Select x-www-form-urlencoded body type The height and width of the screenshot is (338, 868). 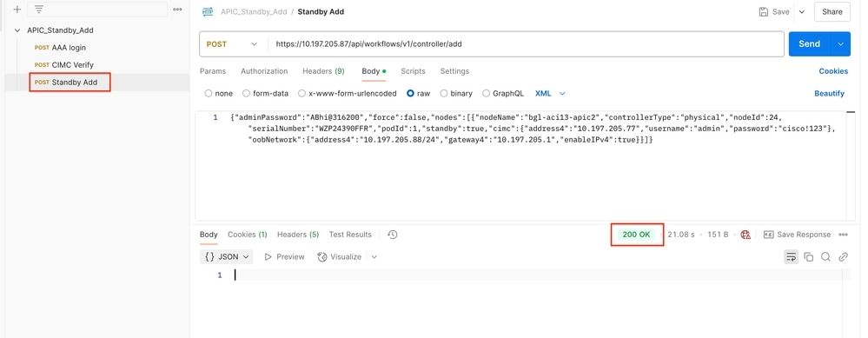pyautogui.click(x=348, y=94)
